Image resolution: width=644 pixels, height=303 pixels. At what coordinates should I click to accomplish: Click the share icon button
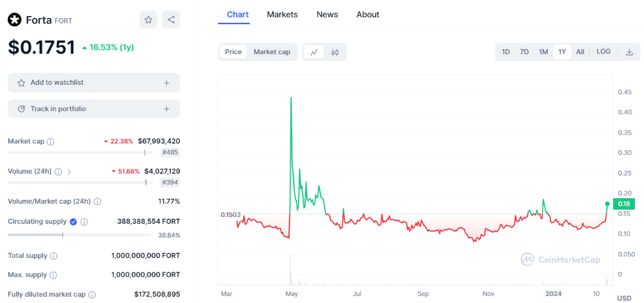coord(171,20)
